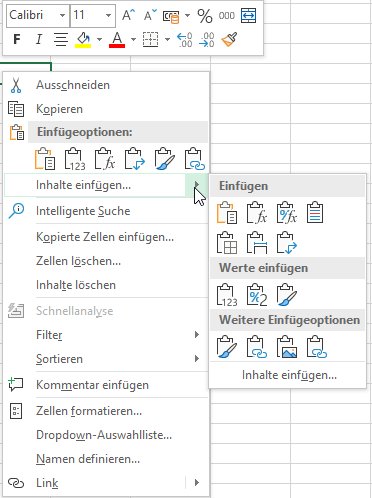Toggle italic formatting in mini toolbar
Viewport: 372px width, 498px height.
39,39
